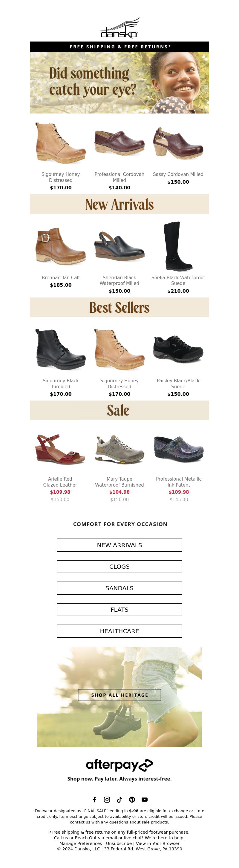Click the FLATS button

tap(119, 610)
